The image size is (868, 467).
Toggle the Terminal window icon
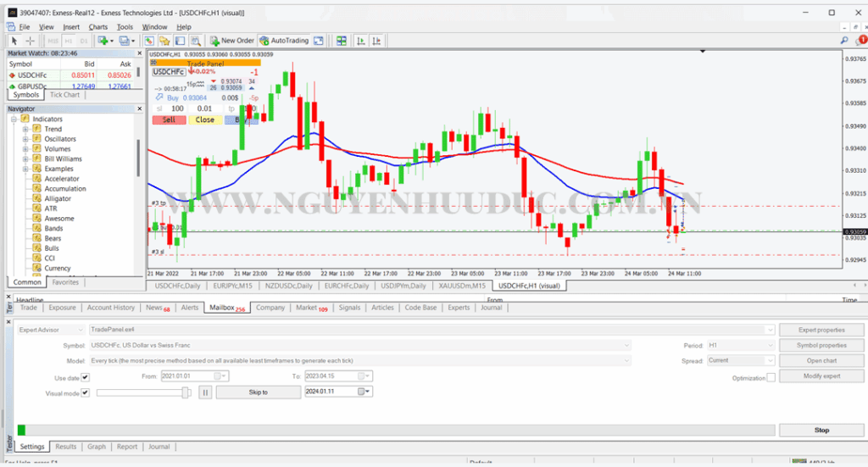180,41
